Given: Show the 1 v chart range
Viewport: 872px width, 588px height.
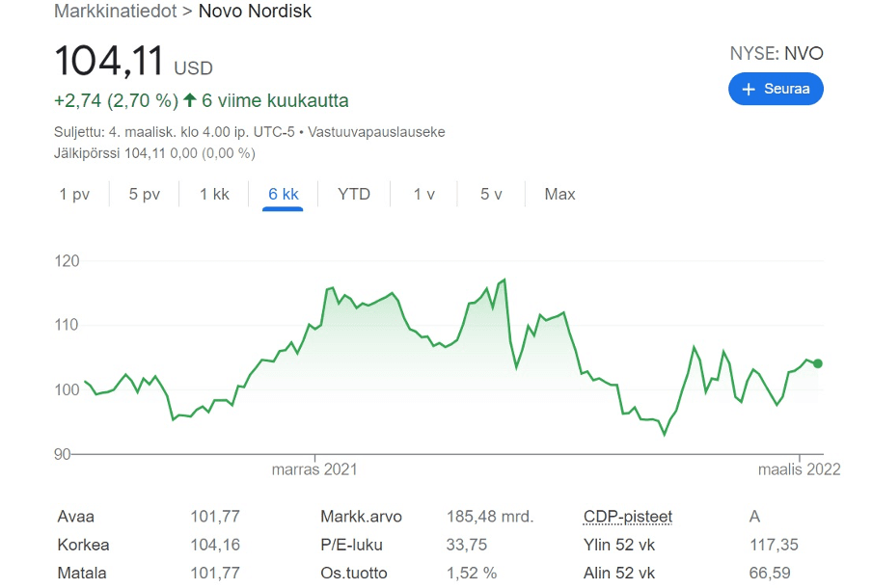Looking at the screenshot, I should [424, 194].
